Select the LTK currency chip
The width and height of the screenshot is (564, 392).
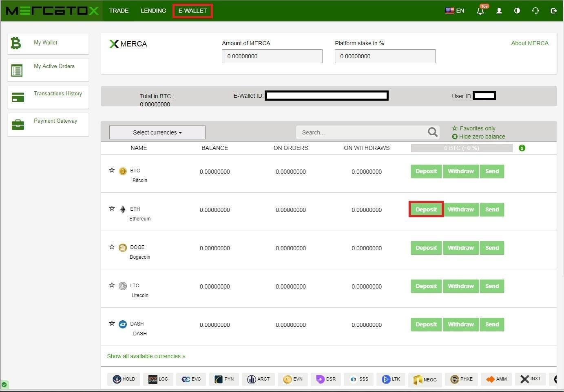(x=391, y=379)
